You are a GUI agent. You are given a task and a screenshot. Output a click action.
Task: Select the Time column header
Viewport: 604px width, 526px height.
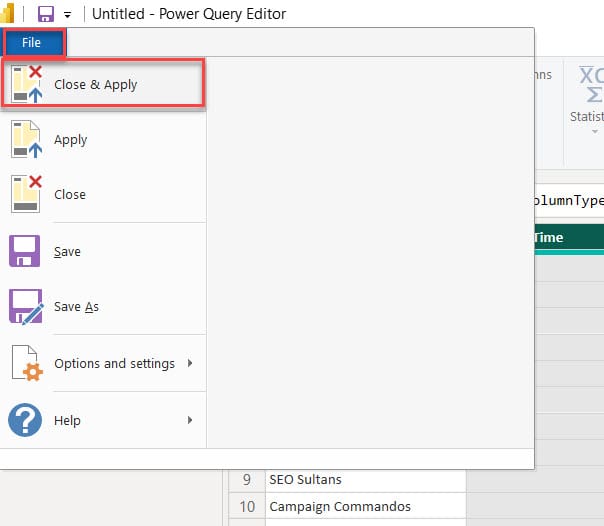(569, 238)
